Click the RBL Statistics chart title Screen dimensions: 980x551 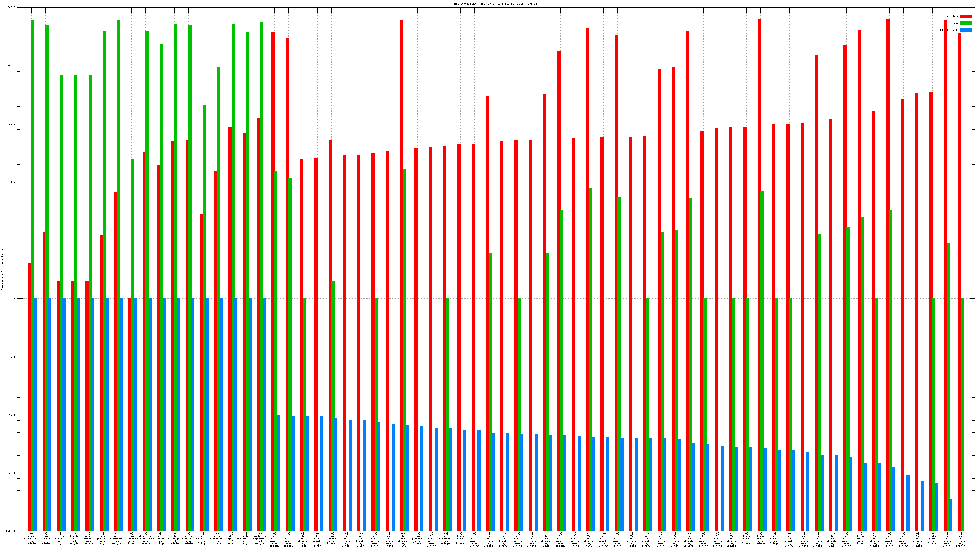point(495,4)
